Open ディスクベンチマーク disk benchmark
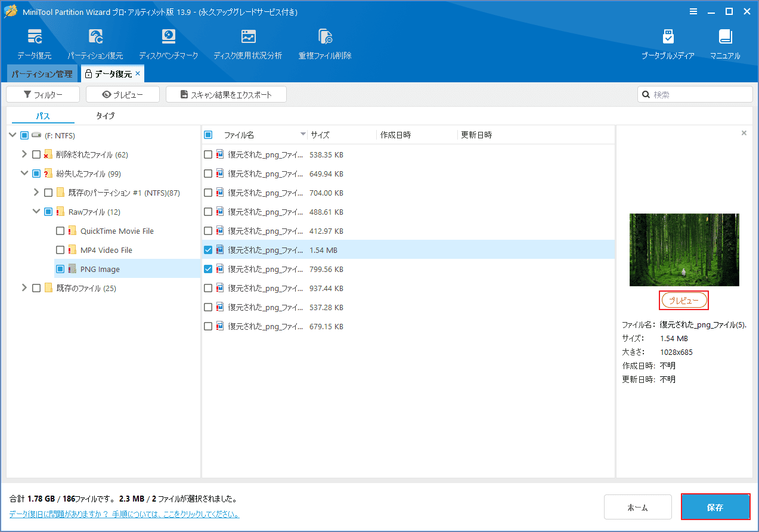The image size is (759, 532). [x=169, y=44]
